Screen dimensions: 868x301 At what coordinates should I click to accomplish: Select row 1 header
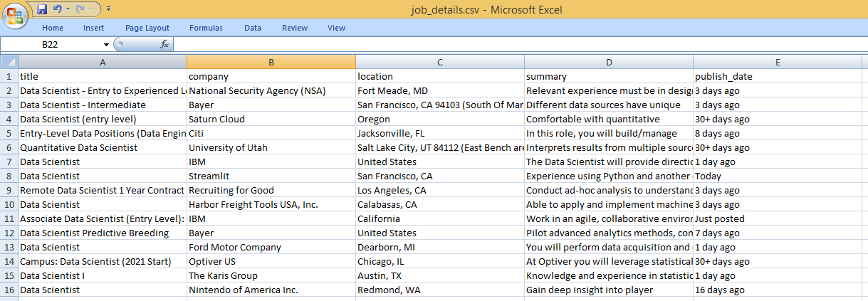tap(9, 76)
